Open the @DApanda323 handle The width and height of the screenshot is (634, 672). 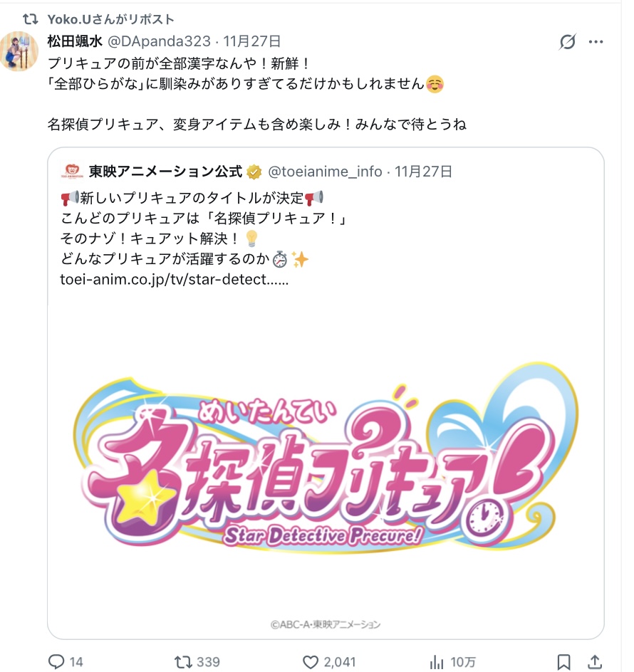(159, 41)
